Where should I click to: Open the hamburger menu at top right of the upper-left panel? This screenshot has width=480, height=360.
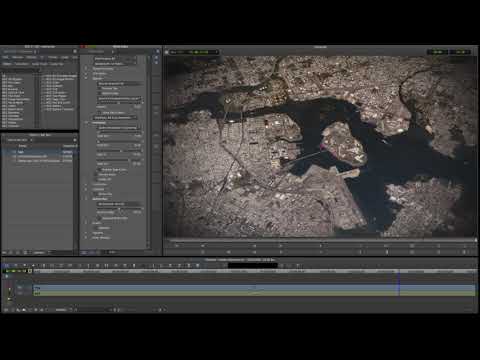(75, 51)
